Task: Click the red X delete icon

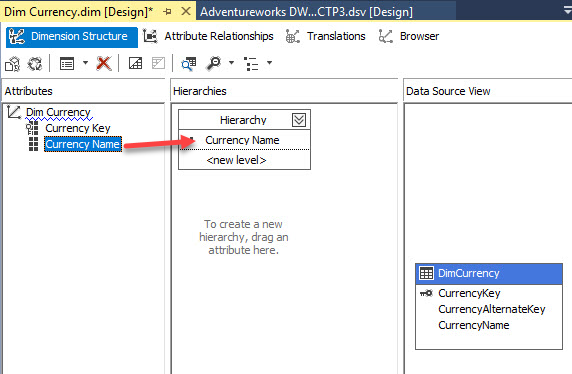Action: click(x=104, y=63)
